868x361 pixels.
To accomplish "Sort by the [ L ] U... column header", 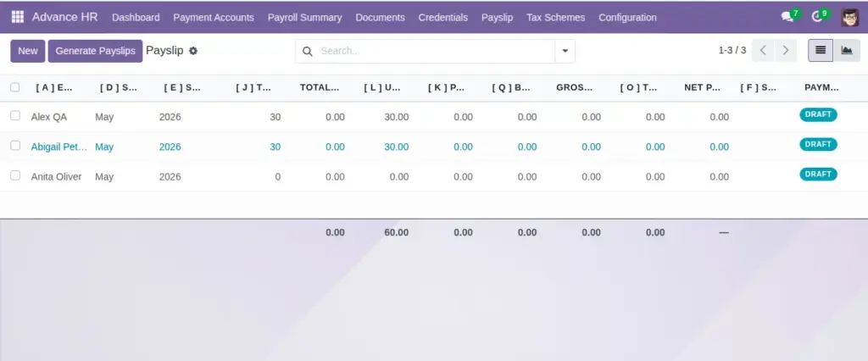I will point(382,87).
